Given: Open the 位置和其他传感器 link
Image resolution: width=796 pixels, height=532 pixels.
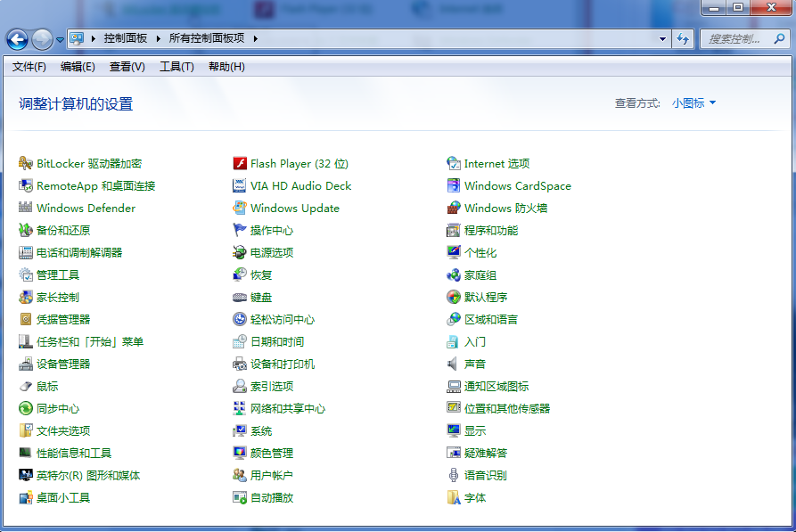Looking at the screenshot, I should (x=507, y=409).
